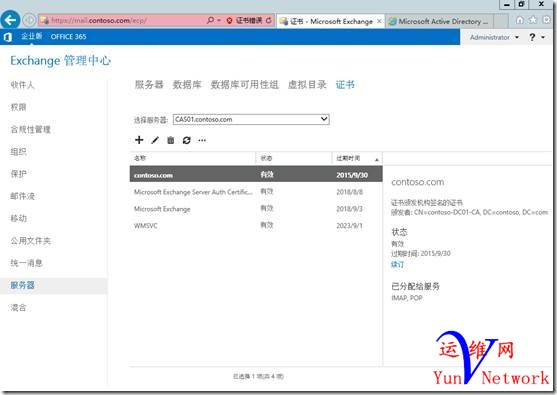
Task: Switch to the Microsoft Active Directory browser tab
Action: [439, 21]
